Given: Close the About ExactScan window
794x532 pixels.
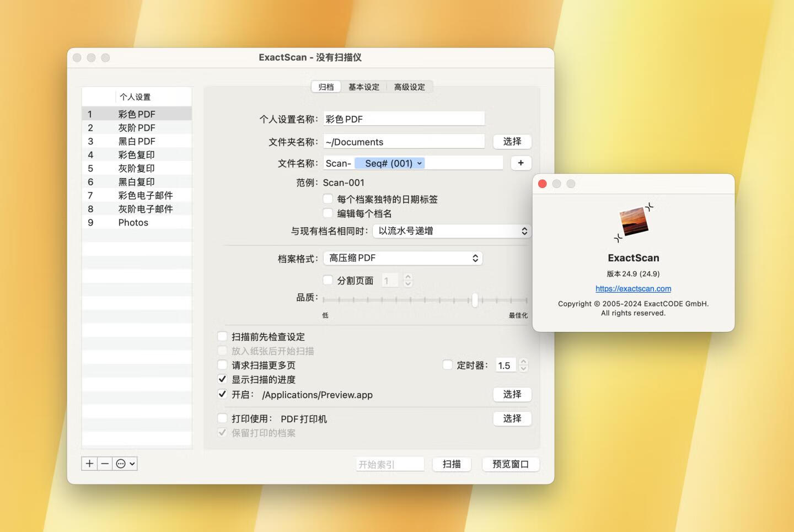Looking at the screenshot, I should coord(542,184).
